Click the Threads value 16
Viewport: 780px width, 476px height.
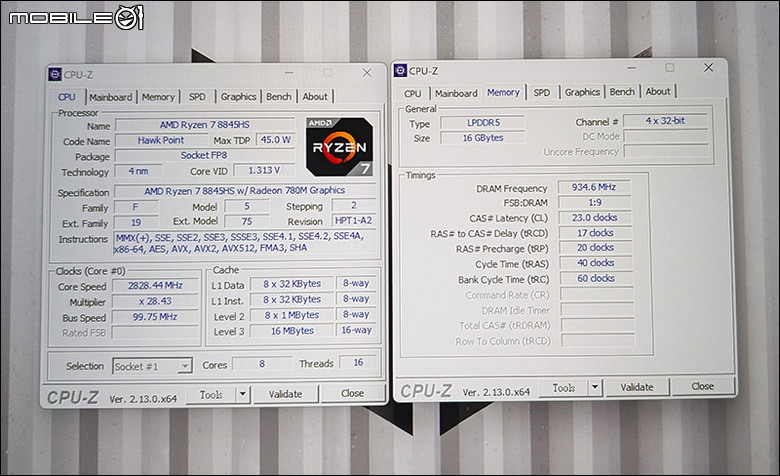coord(358,363)
